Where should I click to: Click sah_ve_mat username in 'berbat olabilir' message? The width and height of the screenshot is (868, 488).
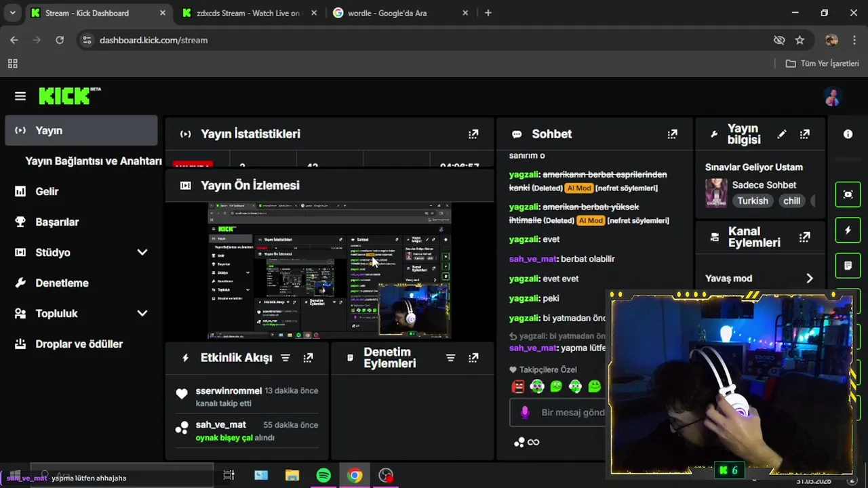(532, 259)
